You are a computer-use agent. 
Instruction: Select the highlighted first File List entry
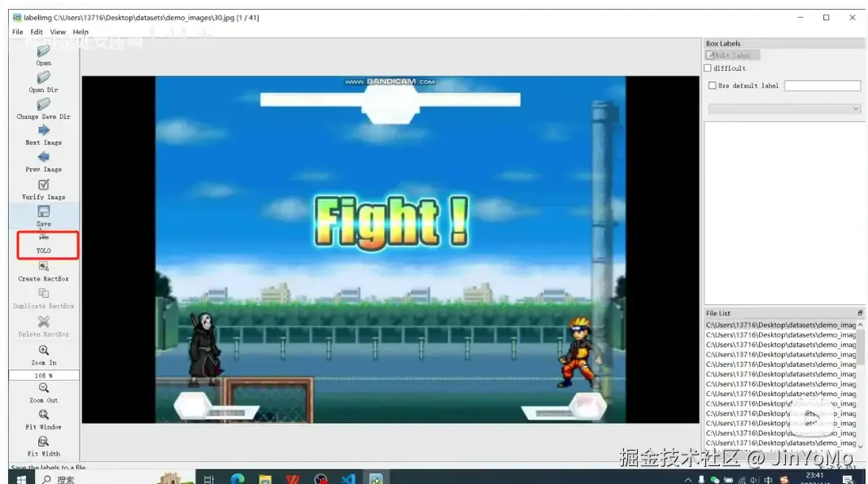coord(780,325)
